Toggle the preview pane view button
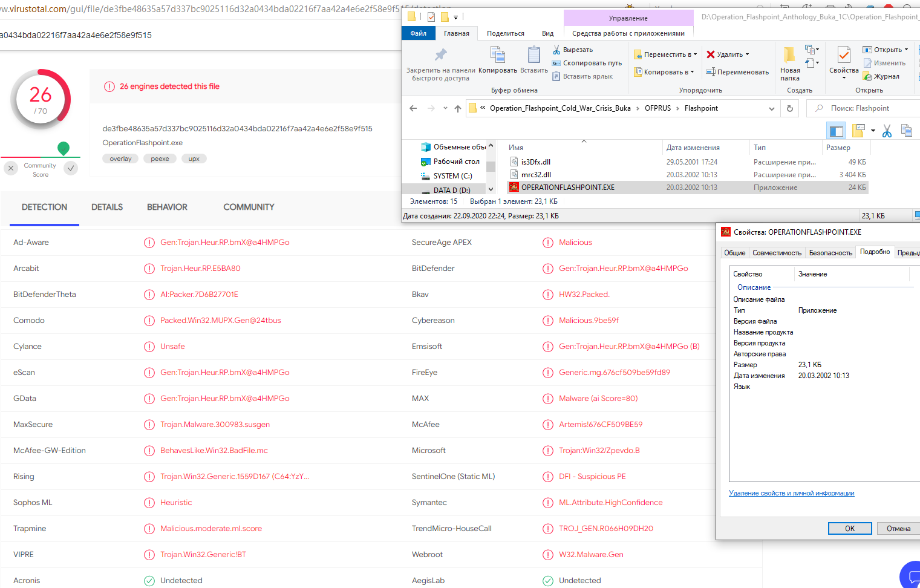920x588 pixels. pyautogui.click(x=836, y=131)
